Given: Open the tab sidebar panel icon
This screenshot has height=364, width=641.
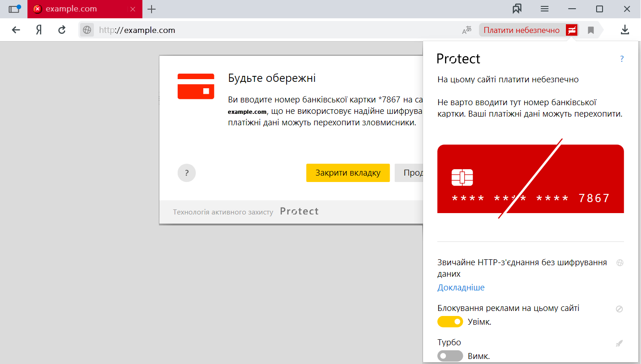Looking at the screenshot, I should 15,9.
